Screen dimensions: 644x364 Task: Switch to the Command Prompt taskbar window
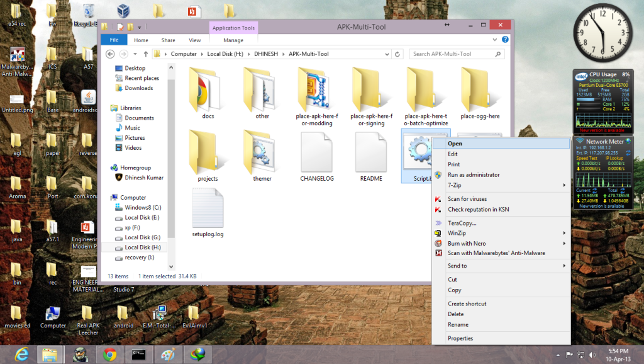(x=139, y=355)
